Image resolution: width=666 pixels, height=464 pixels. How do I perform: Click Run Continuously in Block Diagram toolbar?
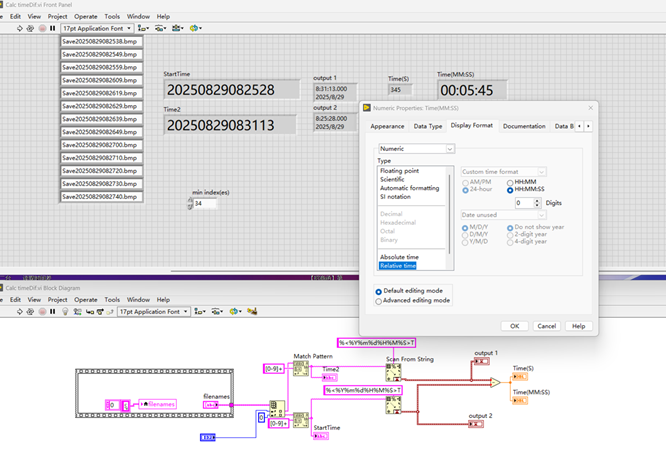coord(30,311)
